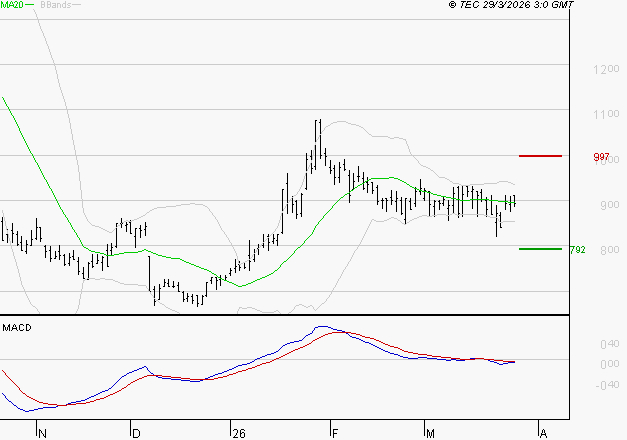Click the A month marker
This screenshot has width=627, height=440.
tap(543, 434)
